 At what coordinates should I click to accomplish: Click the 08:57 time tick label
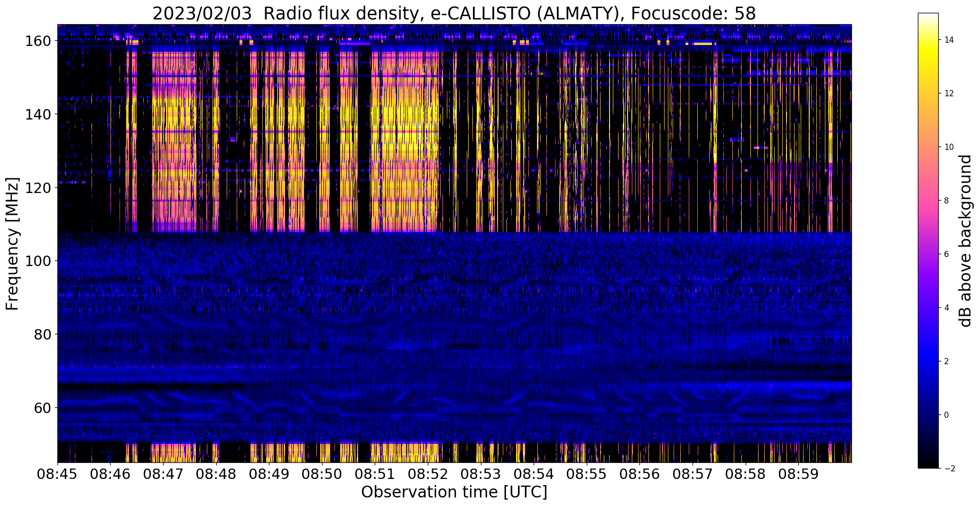[x=693, y=474]
